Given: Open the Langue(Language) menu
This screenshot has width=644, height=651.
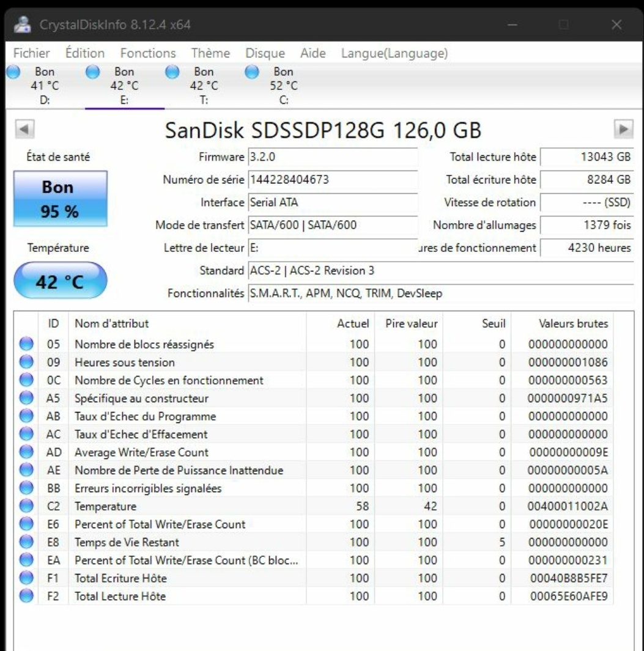Looking at the screenshot, I should [394, 54].
